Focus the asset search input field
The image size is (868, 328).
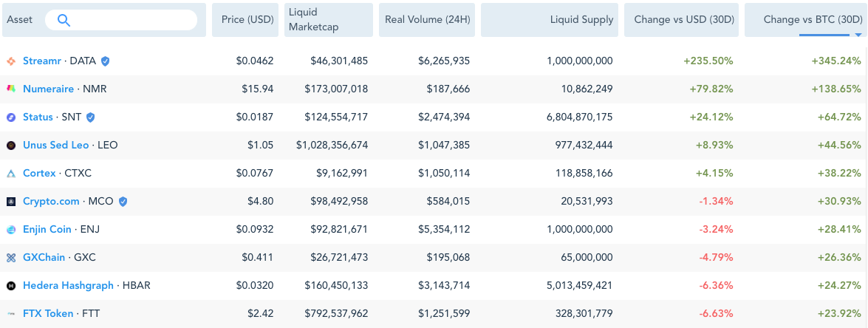pyautogui.click(x=120, y=20)
